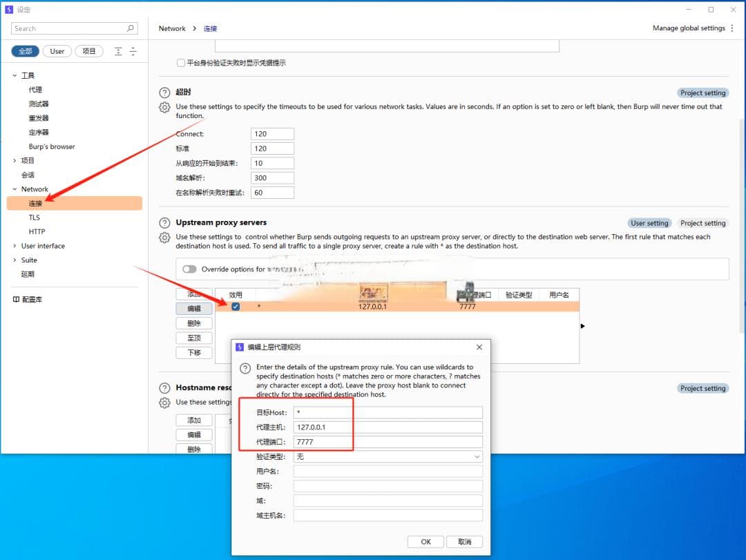Click Manage global settings
The width and height of the screenshot is (746, 560).
pos(689,28)
